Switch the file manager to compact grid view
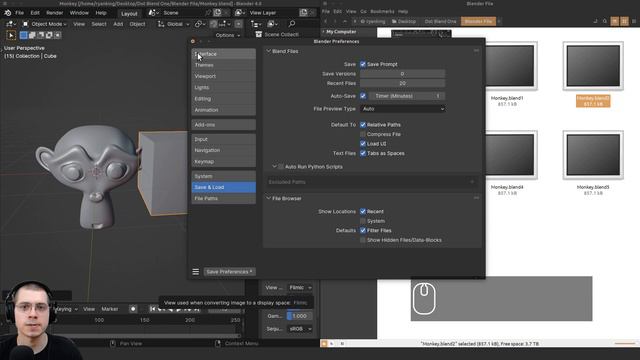Viewport: 640px width, 360px height. [624, 21]
